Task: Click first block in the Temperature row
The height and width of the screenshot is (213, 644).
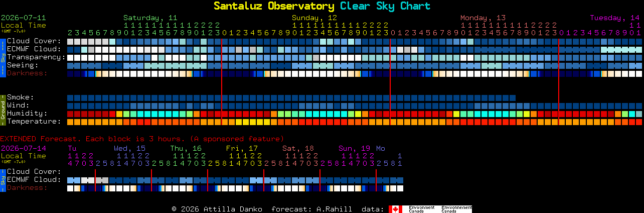Action: tap(70, 122)
